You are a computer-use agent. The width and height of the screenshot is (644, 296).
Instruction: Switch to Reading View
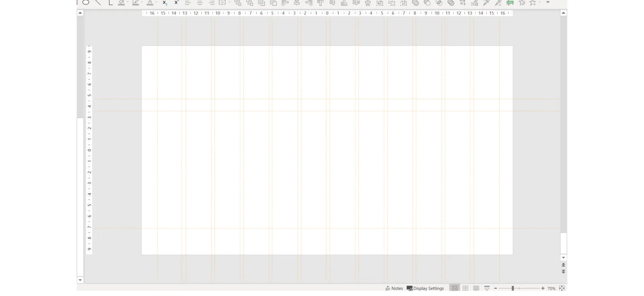point(476,288)
